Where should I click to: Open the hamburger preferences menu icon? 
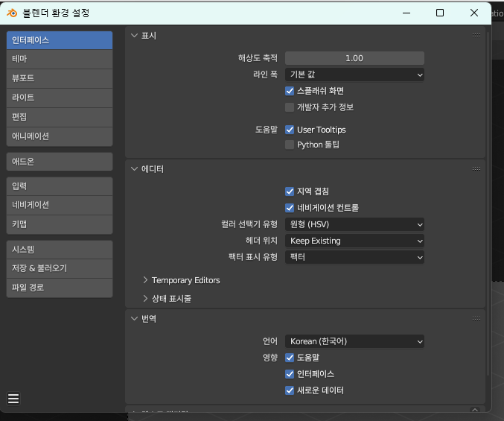(x=13, y=399)
